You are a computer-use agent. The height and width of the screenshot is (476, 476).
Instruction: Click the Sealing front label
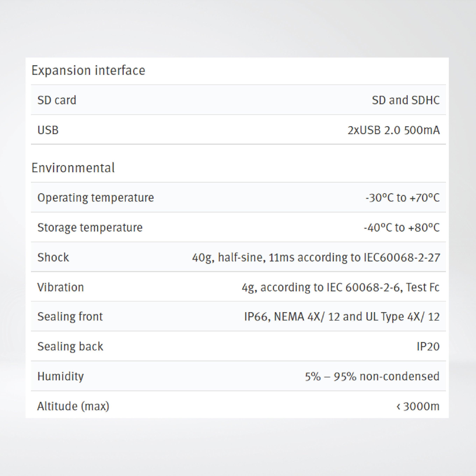(x=70, y=317)
